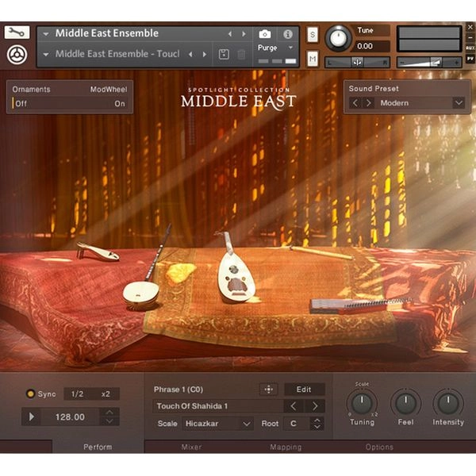The height and width of the screenshot is (476, 476).
Task: Delete snapshot using the trash icon
Action: click(x=241, y=55)
